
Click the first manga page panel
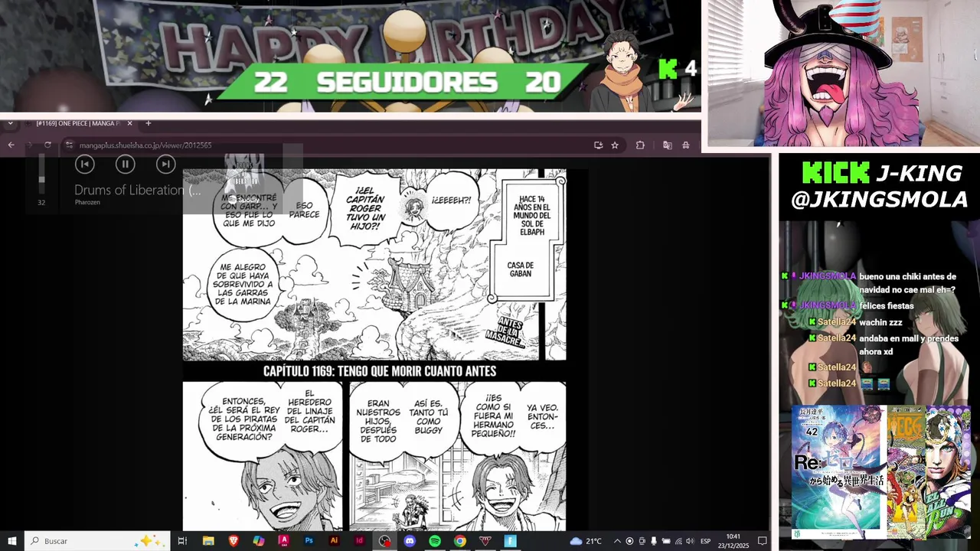pos(374,265)
